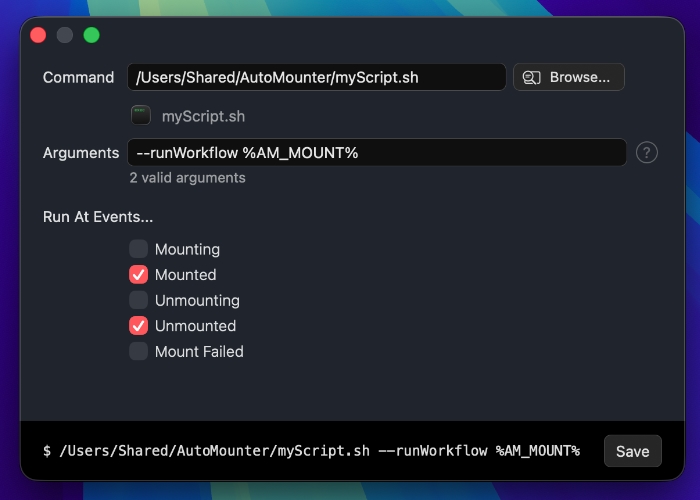Click the 'Run At Events...' heading

[98, 217]
